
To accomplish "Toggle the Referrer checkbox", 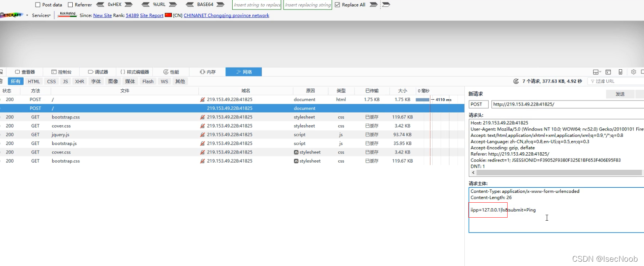I will (70, 5).
